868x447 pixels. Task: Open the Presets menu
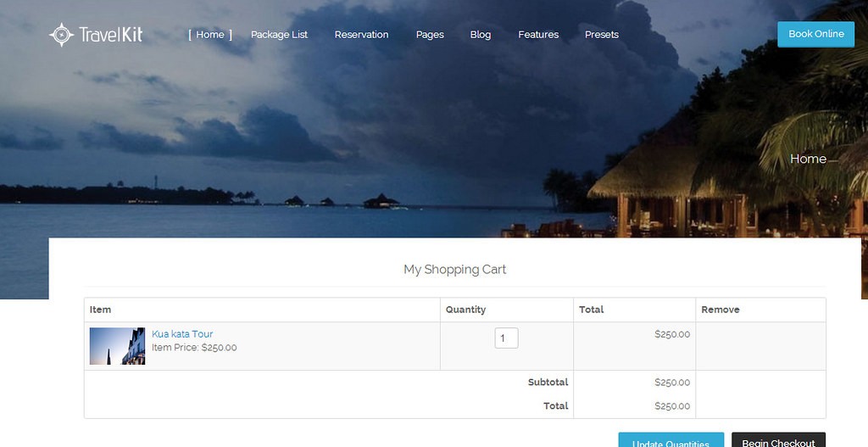coord(602,34)
